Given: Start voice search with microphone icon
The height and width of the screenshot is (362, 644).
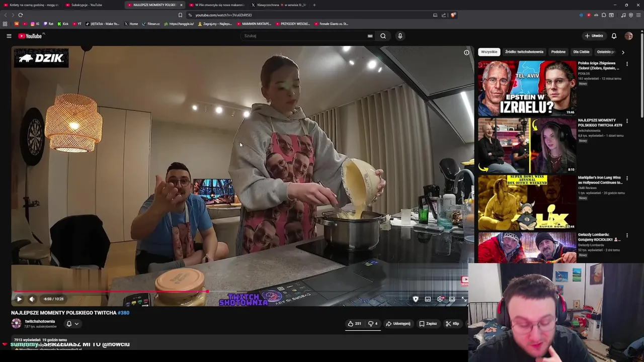Looking at the screenshot, I should pyautogui.click(x=400, y=36).
